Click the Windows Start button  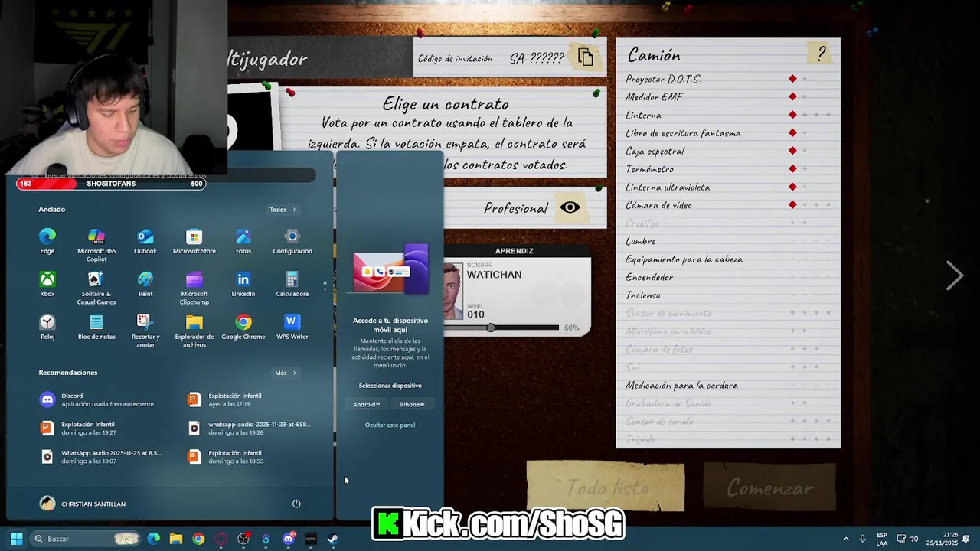pyautogui.click(x=16, y=539)
